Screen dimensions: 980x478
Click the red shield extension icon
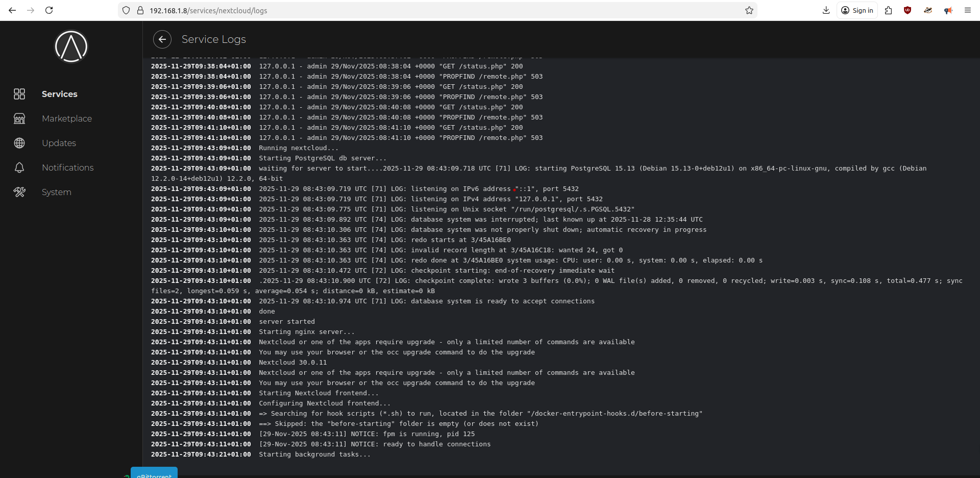[x=908, y=10]
